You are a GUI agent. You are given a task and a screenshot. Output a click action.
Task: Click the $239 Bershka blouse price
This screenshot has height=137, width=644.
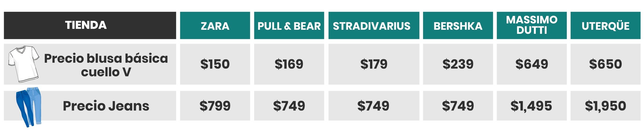click(x=458, y=64)
